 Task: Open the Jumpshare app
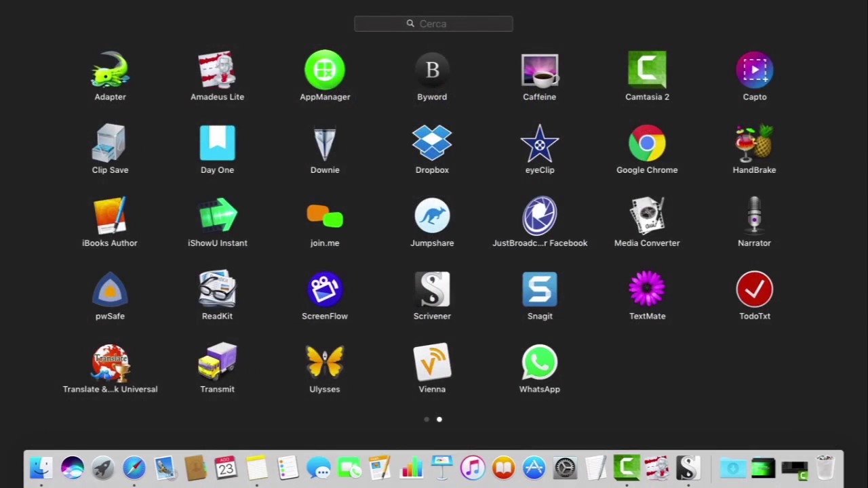[x=432, y=216]
